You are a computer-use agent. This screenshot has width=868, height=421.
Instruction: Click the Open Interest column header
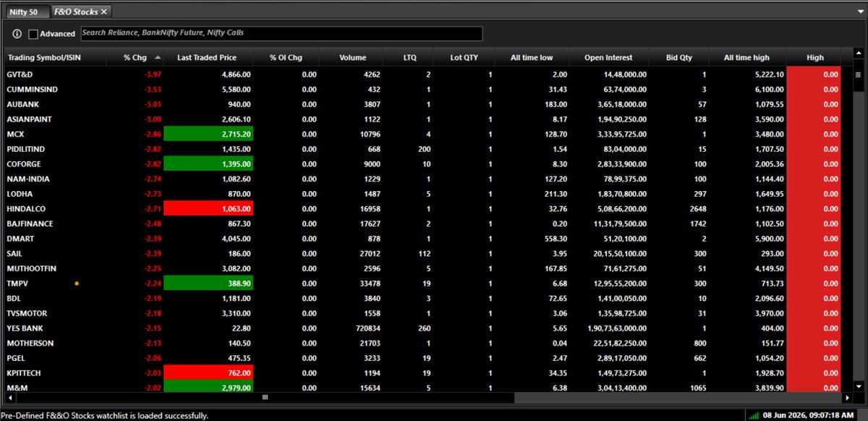click(608, 57)
